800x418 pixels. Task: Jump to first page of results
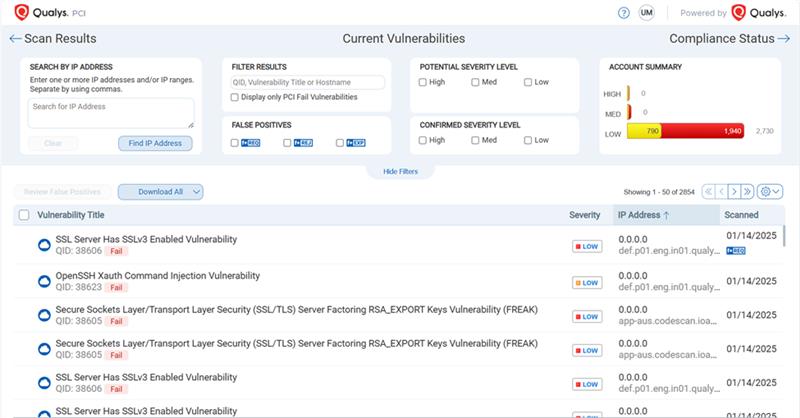point(708,192)
